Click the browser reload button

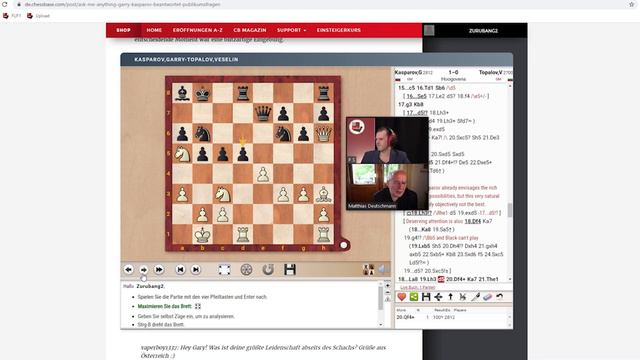coord(4,4)
